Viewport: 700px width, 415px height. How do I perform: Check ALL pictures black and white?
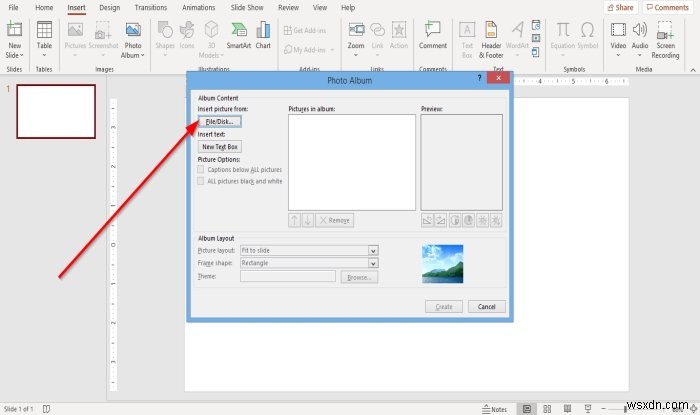pyautogui.click(x=201, y=181)
